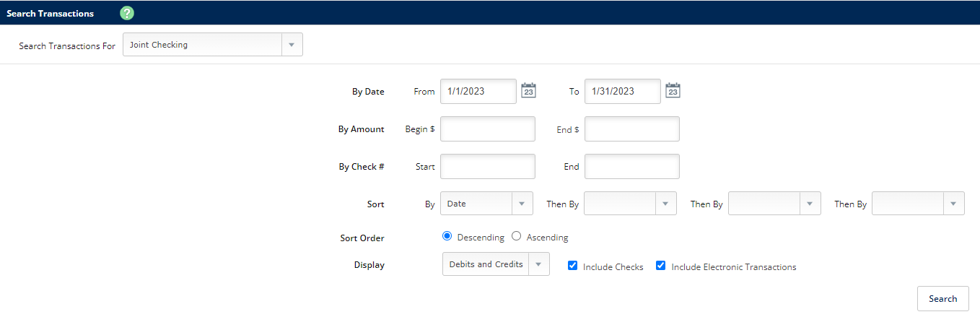
Task: Focus the Begin $ amount field
Action: [488, 129]
